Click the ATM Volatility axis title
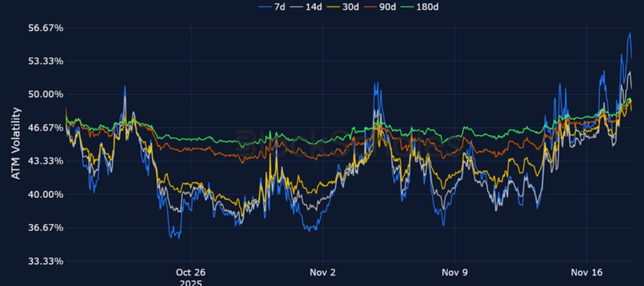Image resolution: width=644 pixels, height=286 pixels. 16,143
